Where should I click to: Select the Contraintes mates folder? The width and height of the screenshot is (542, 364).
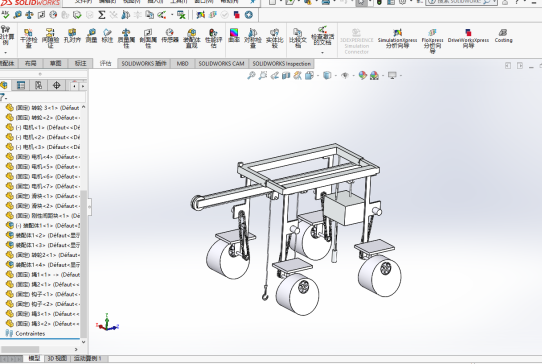(26, 333)
